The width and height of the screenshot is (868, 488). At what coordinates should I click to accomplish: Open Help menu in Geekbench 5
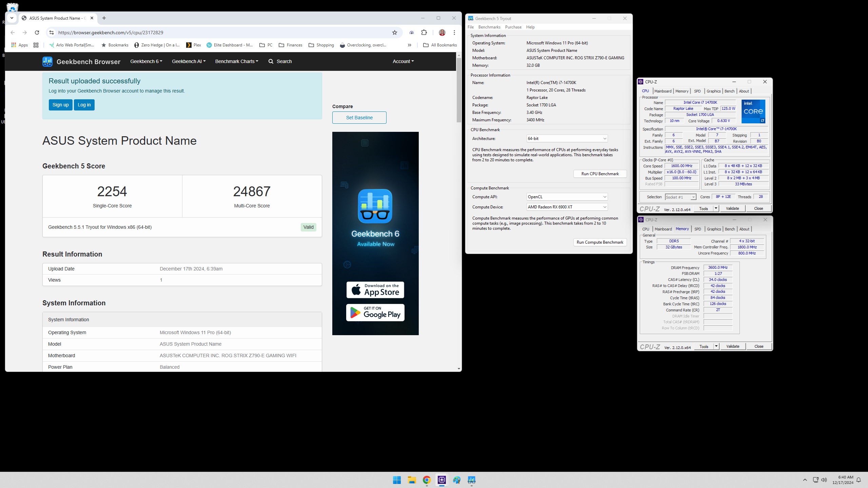coord(530,27)
